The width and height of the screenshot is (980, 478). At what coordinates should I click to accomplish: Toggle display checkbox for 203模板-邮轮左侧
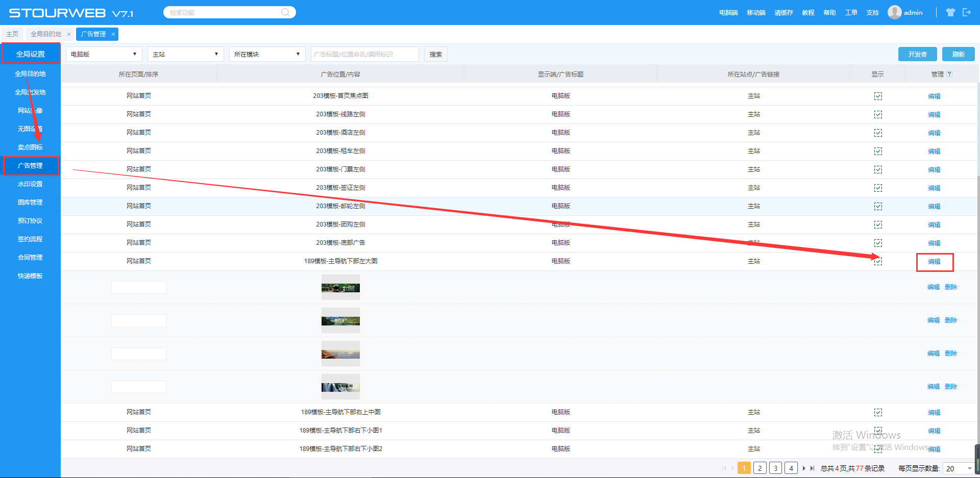click(878, 206)
